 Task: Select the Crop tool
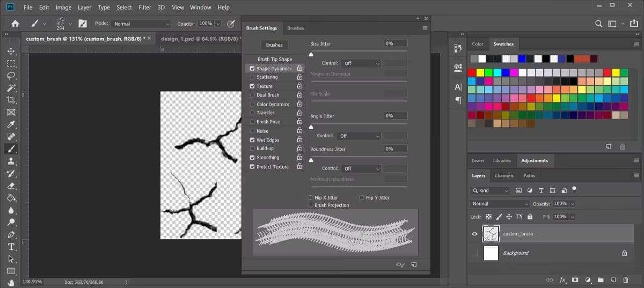(x=11, y=100)
